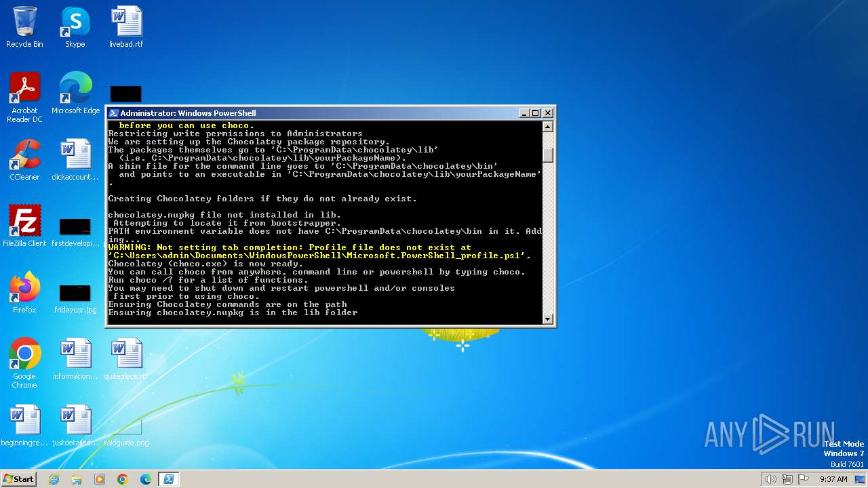
Task: Select the quitepiece.rtf document icon
Action: pyautogui.click(x=126, y=359)
